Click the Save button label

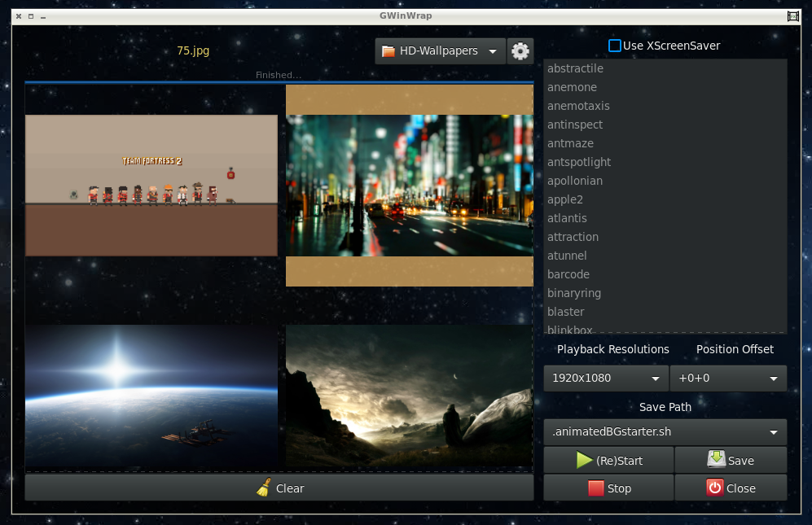pyautogui.click(x=740, y=460)
